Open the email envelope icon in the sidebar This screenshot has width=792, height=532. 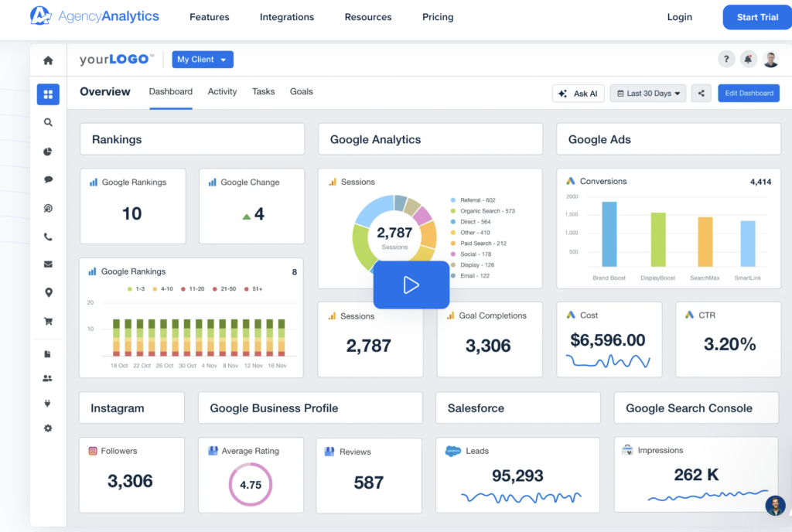(x=48, y=264)
